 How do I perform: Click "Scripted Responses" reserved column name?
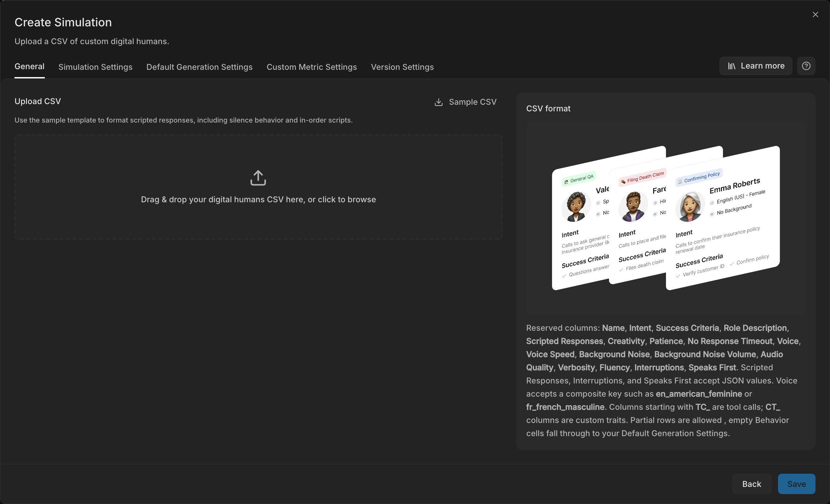(x=564, y=341)
